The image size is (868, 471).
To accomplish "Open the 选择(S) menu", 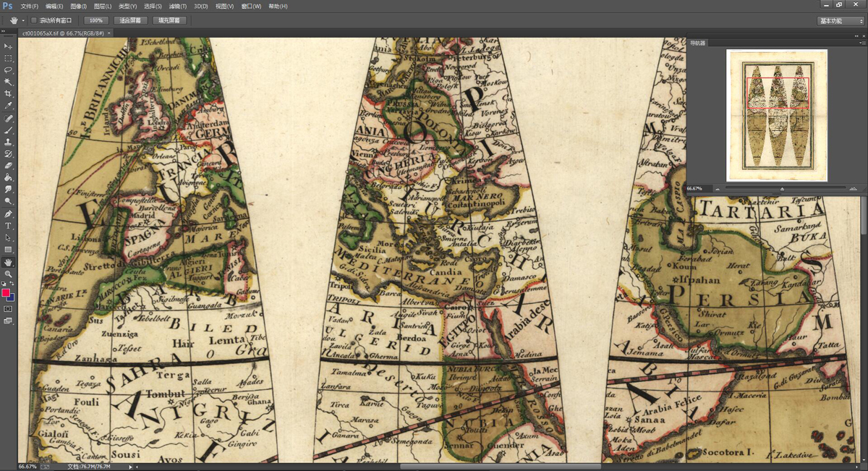I will point(152,7).
